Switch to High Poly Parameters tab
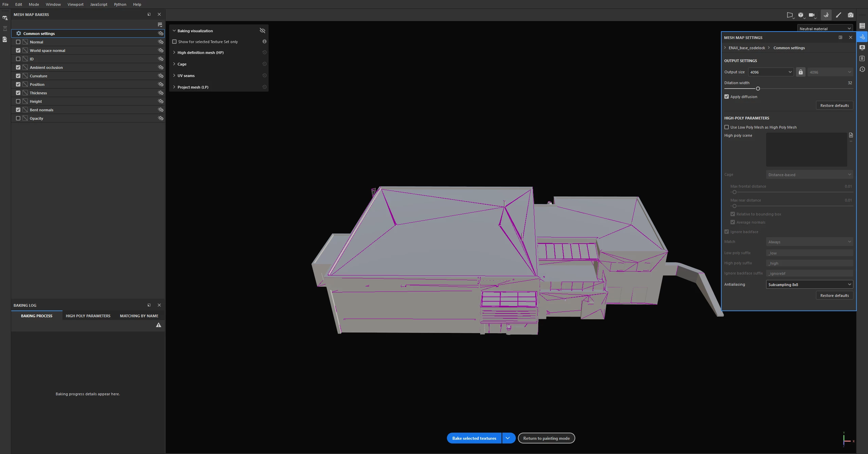This screenshot has height=454, width=868. (88, 316)
